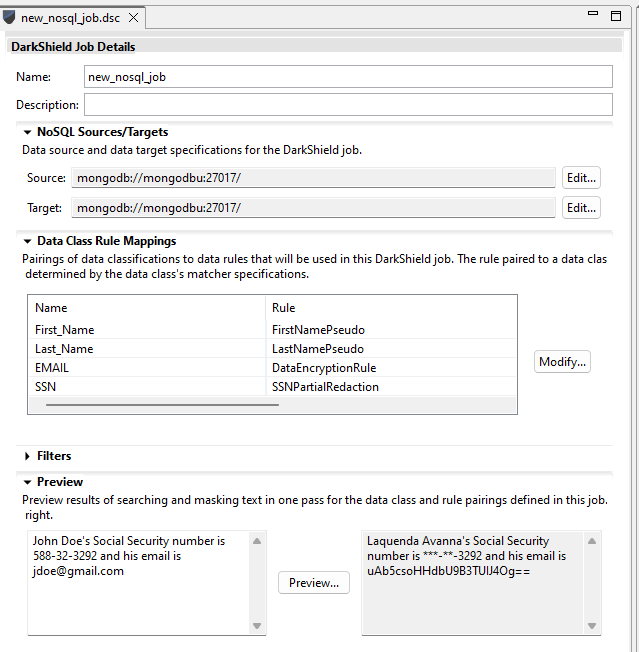Image resolution: width=639 pixels, height=652 pixels.
Task: Select the Last_Name row
Action: pos(272,349)
